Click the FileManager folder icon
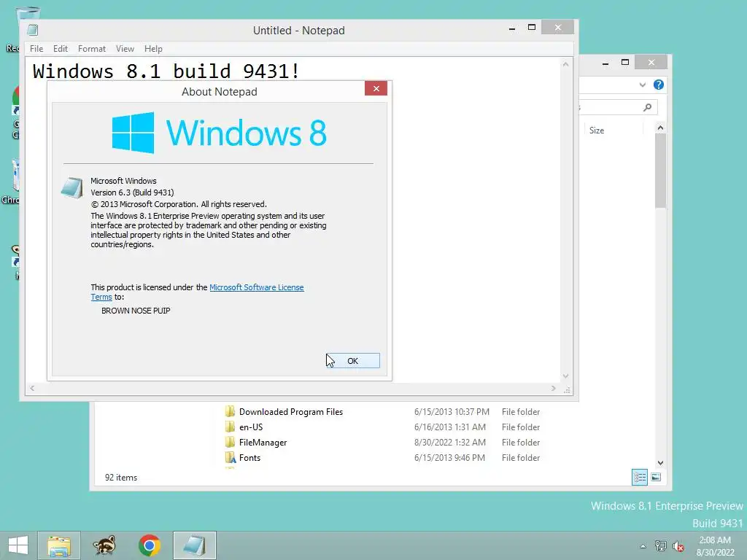 pyautogui.click(x=230, y=442)
